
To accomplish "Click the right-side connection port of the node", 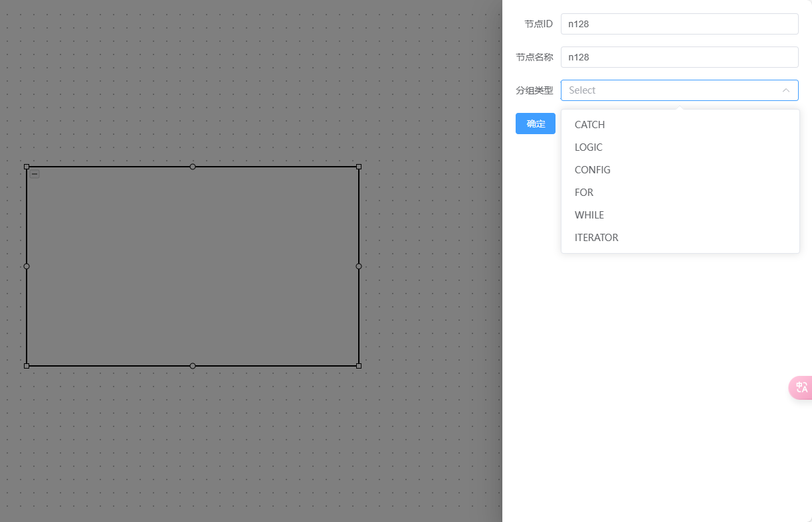I will pyautogui.click(x=359, y=266).
